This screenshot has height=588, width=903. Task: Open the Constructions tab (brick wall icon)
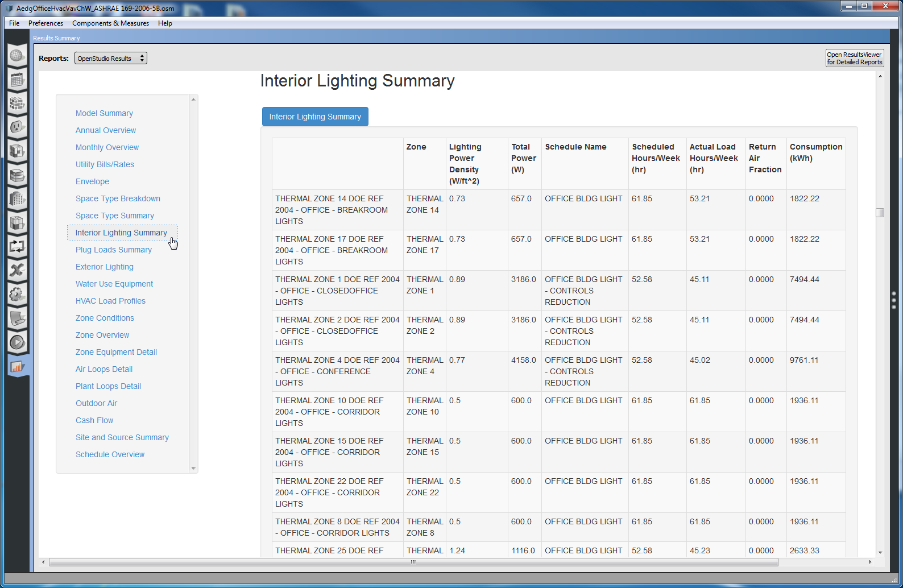click(17, 103)
